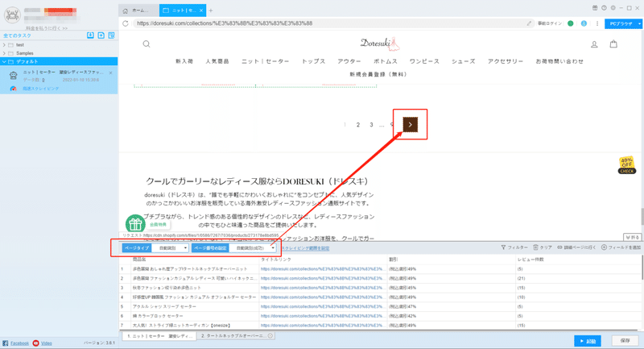This screenshot has width=644, height=349.
Task: Add a new tab with plus icon
Action: (x=211, y=10)
